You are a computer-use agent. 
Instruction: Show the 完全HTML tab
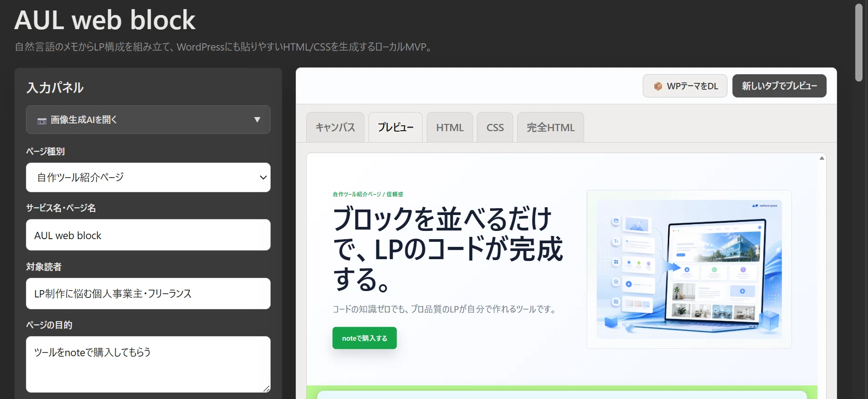(x=550, y=128)
